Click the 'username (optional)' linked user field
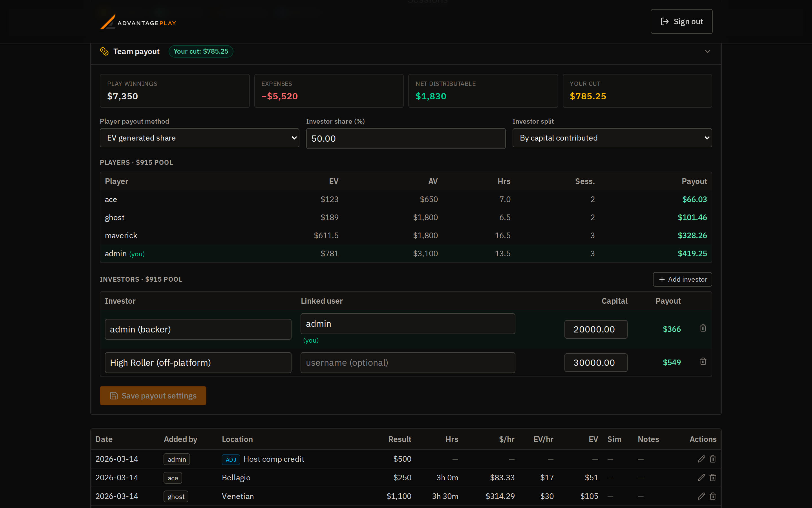Image resolution: width=812 pixels, height=508 pixels. (x=408, y=363)
